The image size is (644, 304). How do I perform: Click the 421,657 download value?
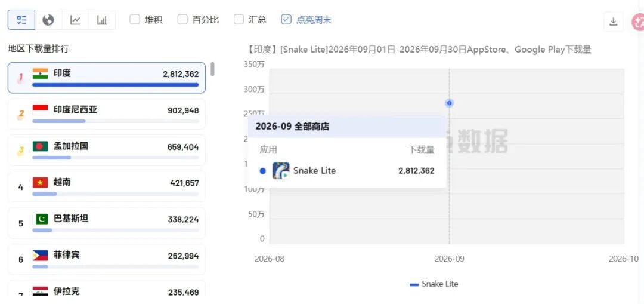pyautogui.click(x=184, y=183)
